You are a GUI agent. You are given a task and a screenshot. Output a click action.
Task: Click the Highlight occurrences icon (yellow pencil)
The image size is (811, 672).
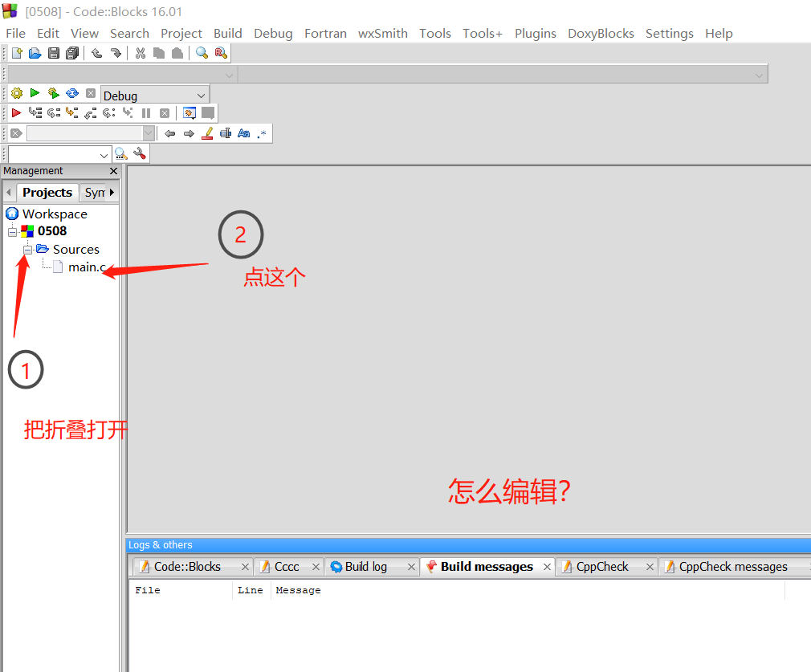pos(207,132)
